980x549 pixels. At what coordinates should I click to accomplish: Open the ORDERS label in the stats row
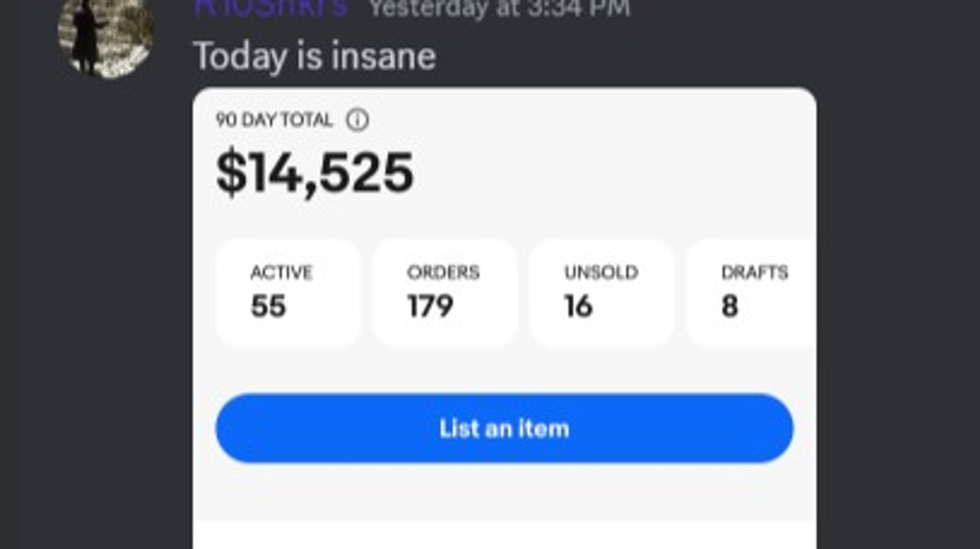pyautogui.click(x=443, y=273)
